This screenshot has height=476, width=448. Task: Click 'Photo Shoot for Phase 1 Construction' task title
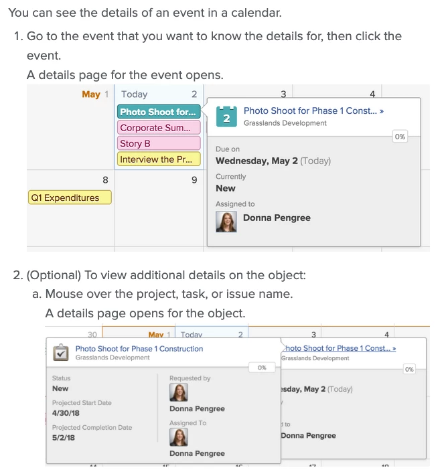pyautogui.click(x=139, y=349)
